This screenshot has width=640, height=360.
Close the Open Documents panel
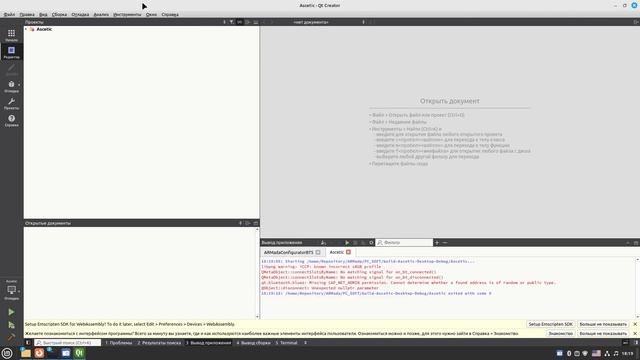[256, 223]
